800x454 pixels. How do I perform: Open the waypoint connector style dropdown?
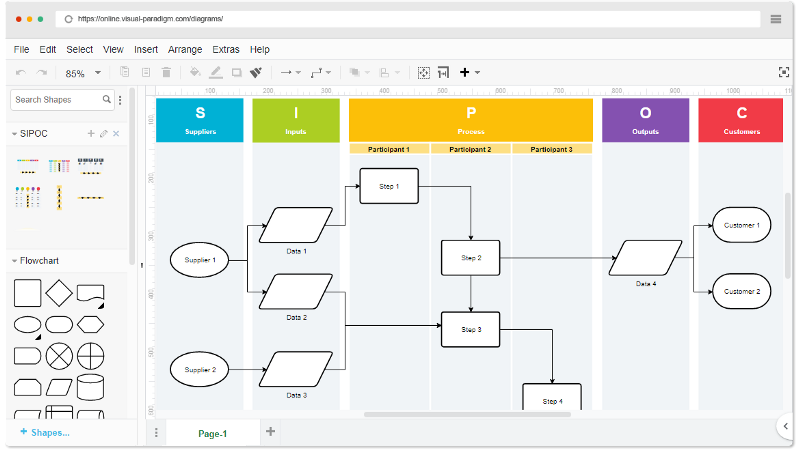coord(320,73)
